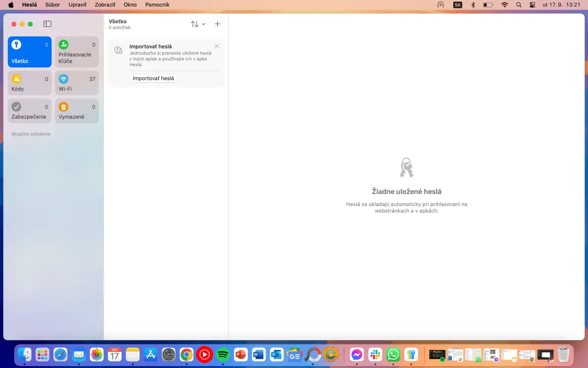Open the Upraviť menu
This screenshot has width=588, height=368.
pyautogui.click(x=77, y=5)
